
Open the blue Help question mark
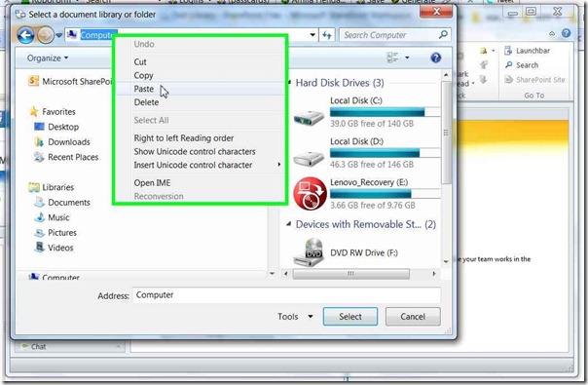coord(435,58)
